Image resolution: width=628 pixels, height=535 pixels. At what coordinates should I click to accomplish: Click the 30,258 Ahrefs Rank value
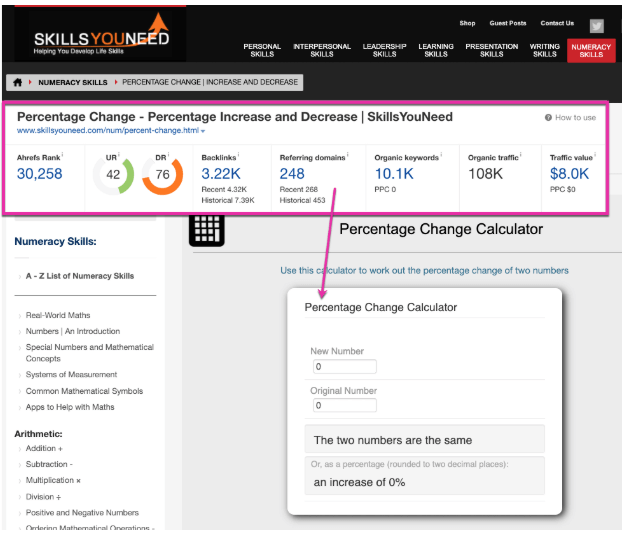click(40, 174)
